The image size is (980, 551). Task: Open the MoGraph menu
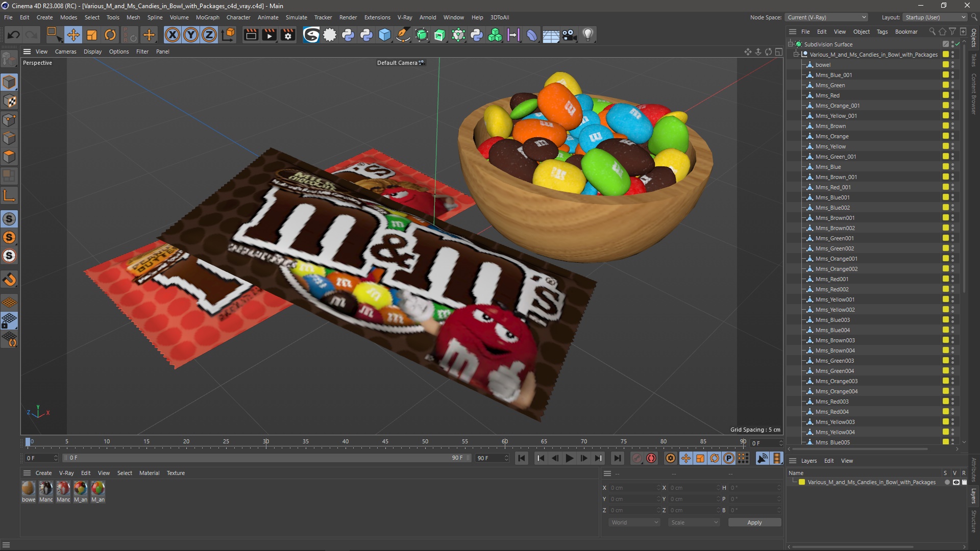click(207, 17)
